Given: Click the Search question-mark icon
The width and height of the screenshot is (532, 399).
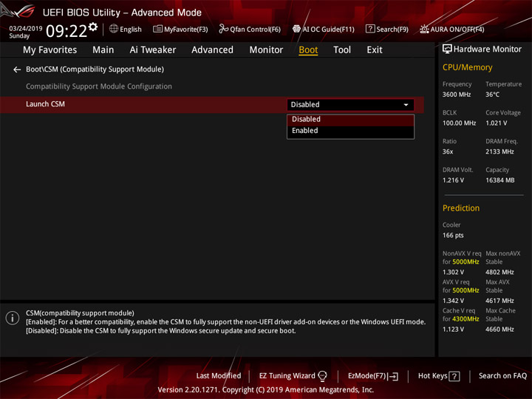Looking at the screenshot, I should coord(370,29).
